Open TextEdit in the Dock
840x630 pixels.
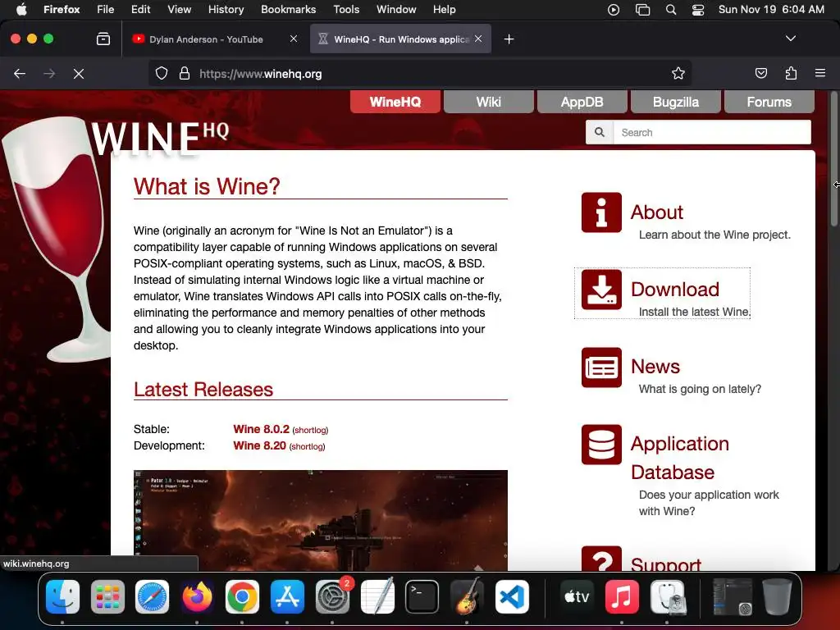click(377, 597)
